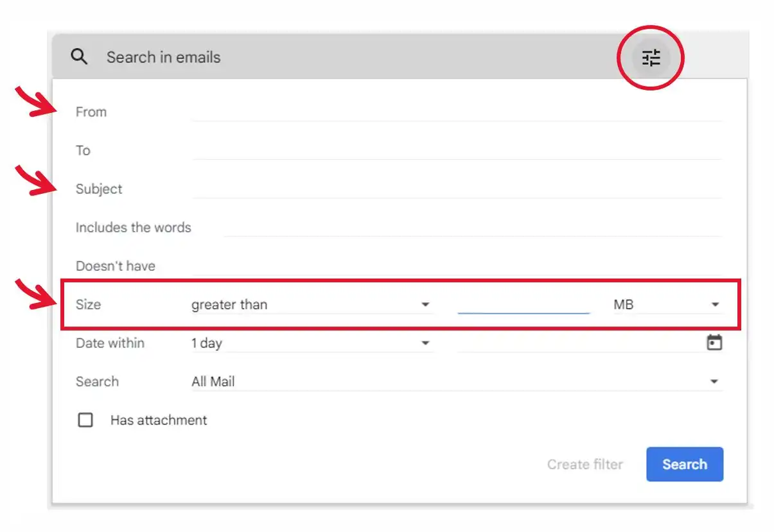Viewport: 774px width, 532px height.
Task: Click the blue Search button
Action: coord(685,465)
